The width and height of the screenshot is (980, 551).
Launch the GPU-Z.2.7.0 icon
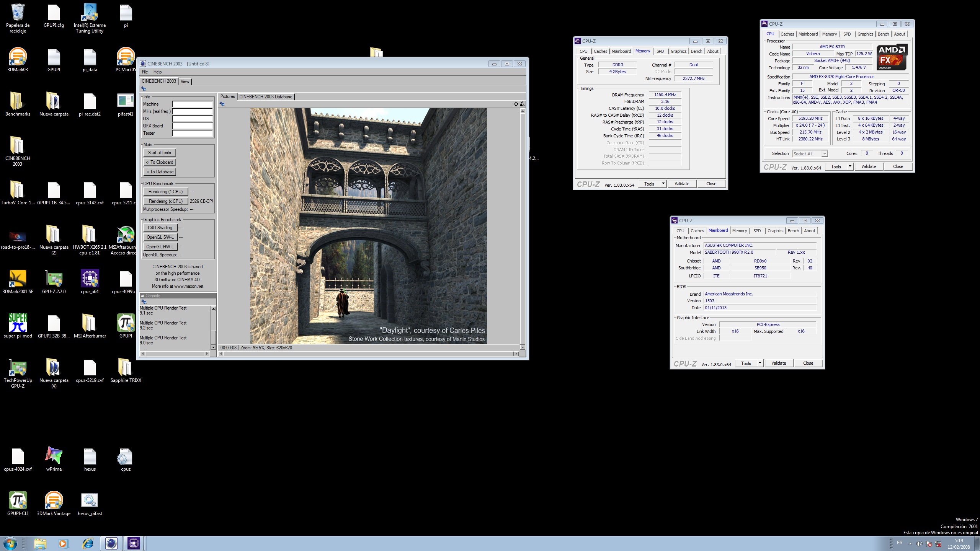coord(54,282)
